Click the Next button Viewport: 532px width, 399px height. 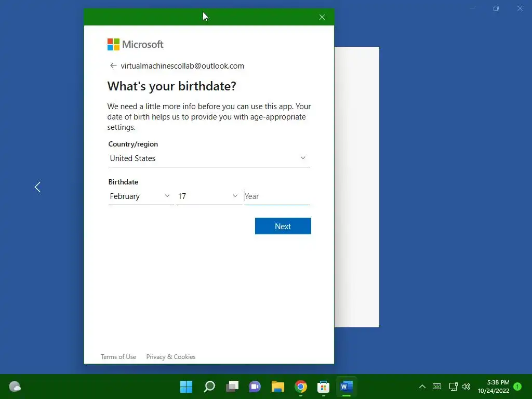pyautogui.click(x=283, y=227)
